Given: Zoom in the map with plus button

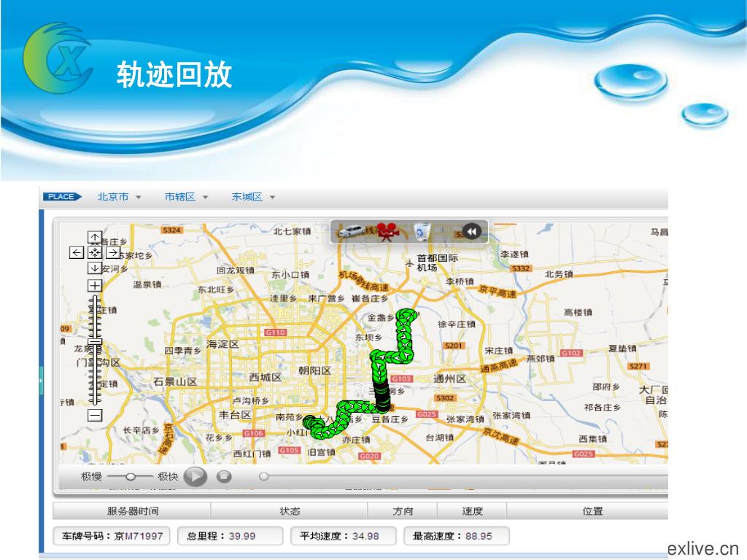Looking at the screenshot, I should click(95, 285).
